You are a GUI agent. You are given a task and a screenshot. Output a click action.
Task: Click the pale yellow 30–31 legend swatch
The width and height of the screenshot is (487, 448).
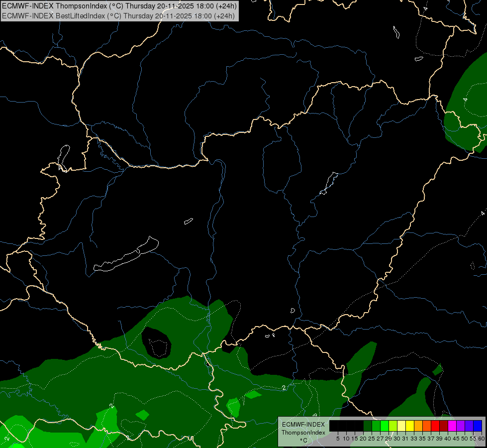click(x=401, y=426)
